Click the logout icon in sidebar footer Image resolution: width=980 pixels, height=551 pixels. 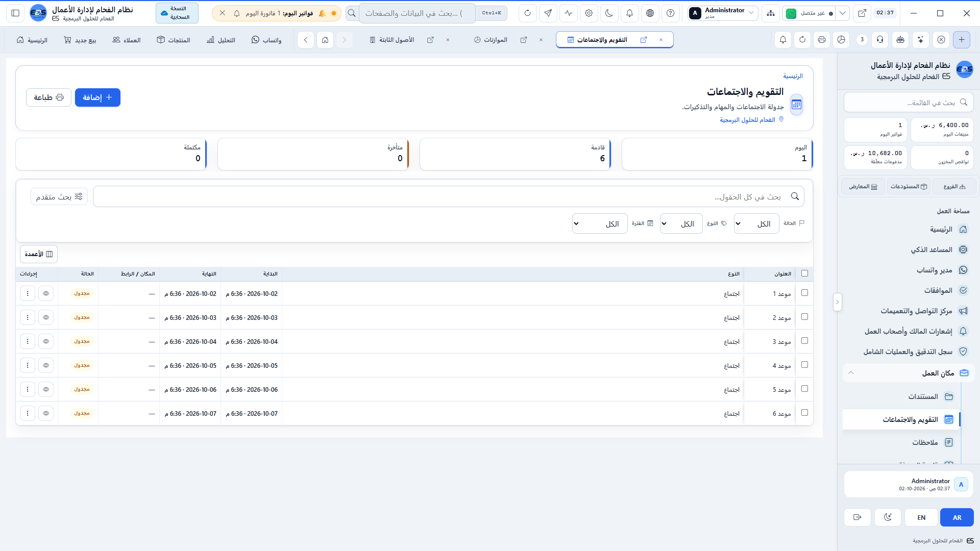(857, 517)
